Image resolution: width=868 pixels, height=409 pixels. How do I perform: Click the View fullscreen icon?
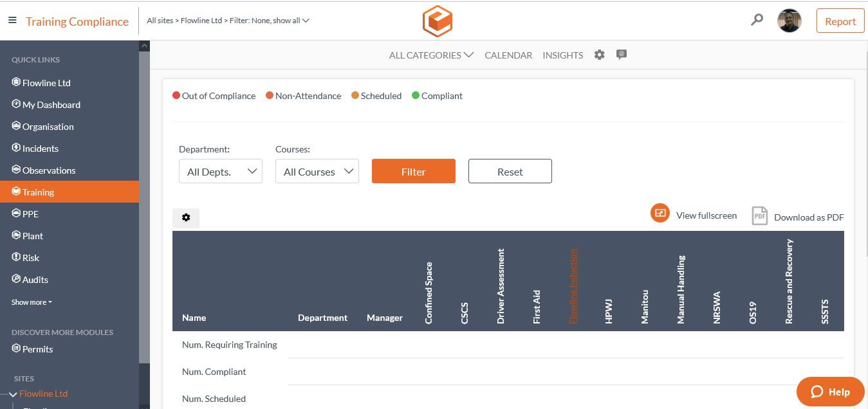(x=660, y=214)
